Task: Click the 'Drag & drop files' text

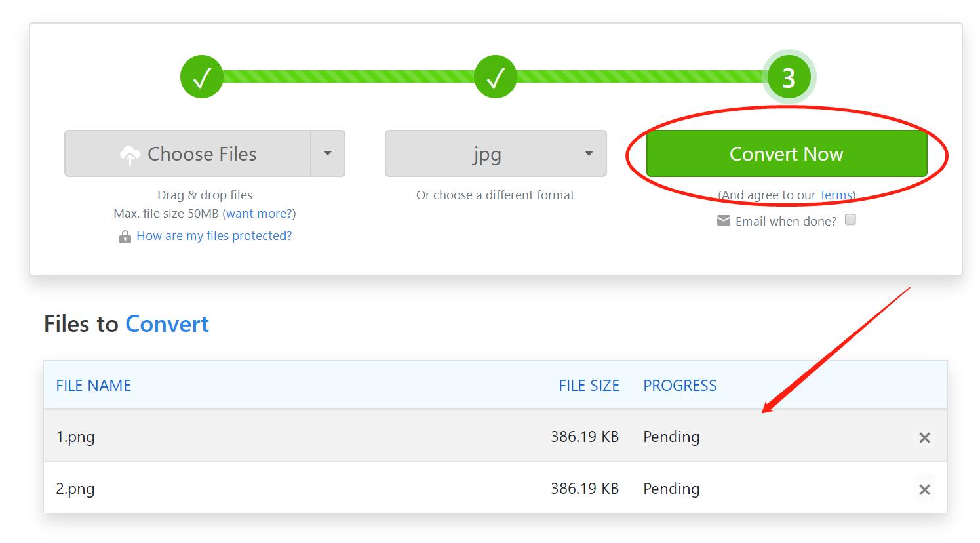Action: click(x=205, y=195)
